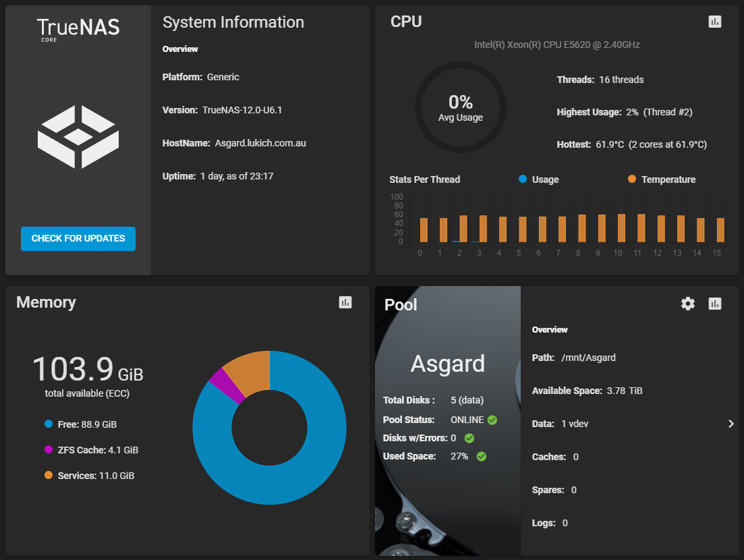Viewport: 744px width, 560px height.
Task: Click the Spares 0 row
Action: [629, 491]
